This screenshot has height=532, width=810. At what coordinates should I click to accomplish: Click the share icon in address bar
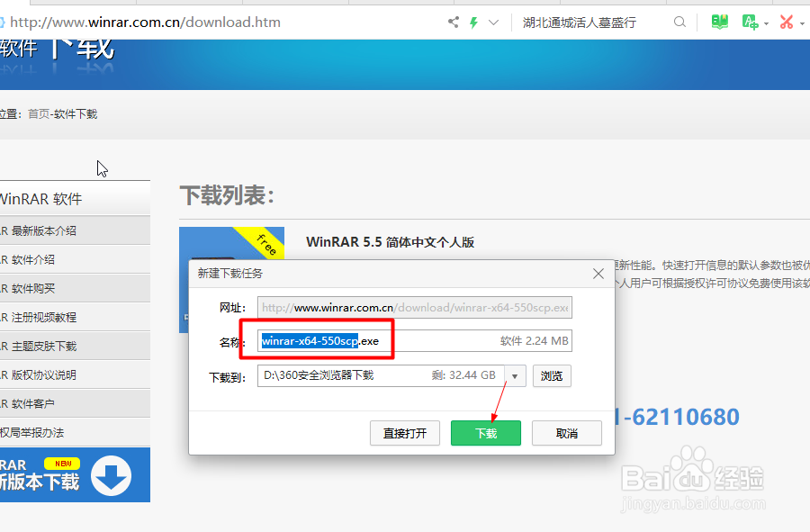[x=453, y=23]
